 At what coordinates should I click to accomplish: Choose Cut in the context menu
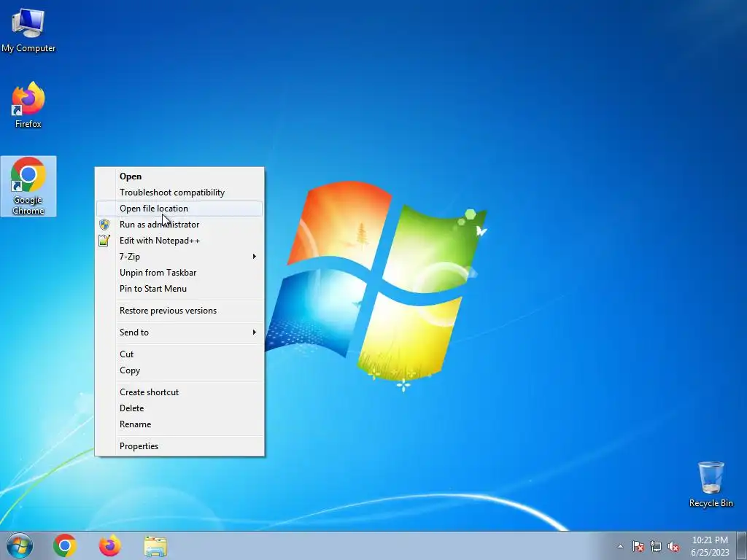pos(179,354)
